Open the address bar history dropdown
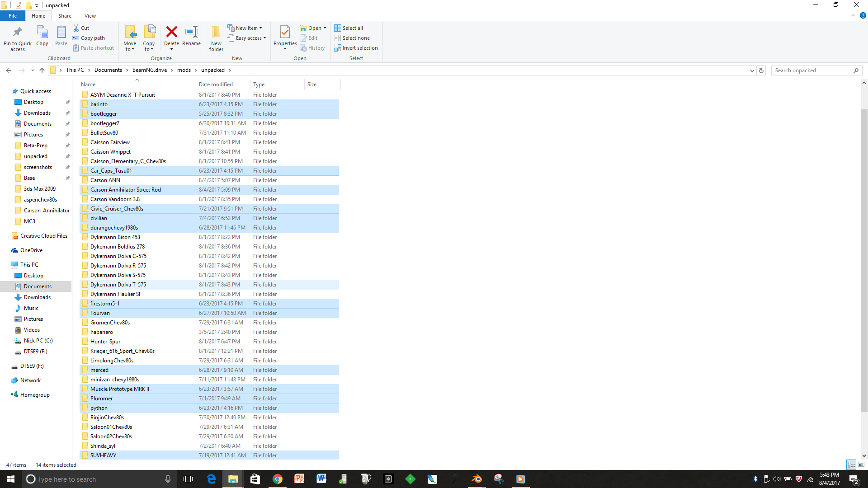868x488 pixels. (752, 70)
